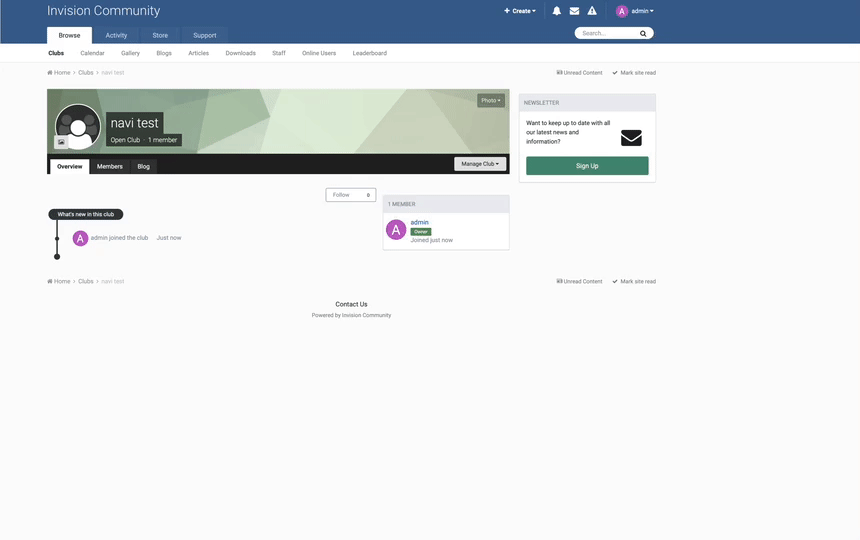Open the Downloads submenu item

point(240,53)
